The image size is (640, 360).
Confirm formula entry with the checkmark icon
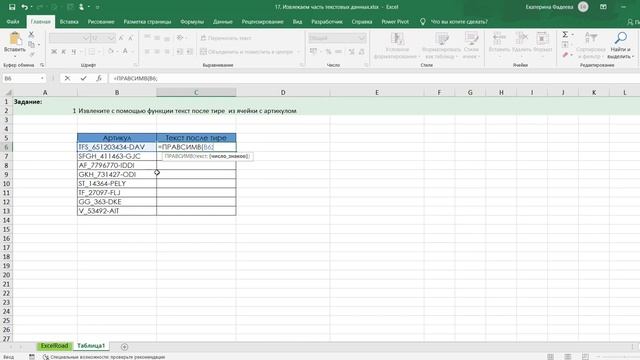83,78
